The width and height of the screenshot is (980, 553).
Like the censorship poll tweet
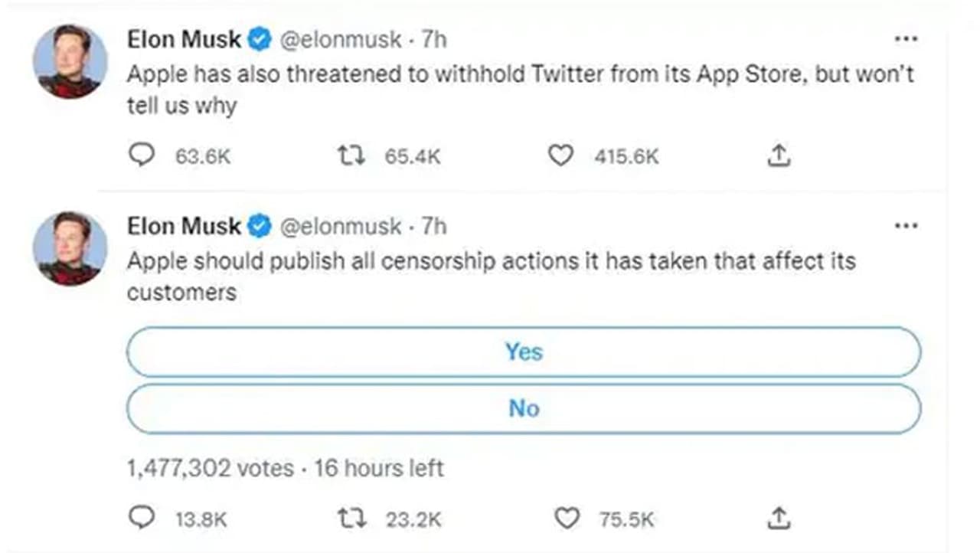click(x=566, y=519)
